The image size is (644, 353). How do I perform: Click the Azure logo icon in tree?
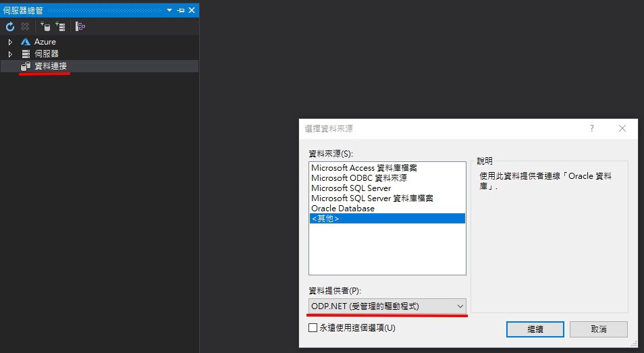pos(26,42)
